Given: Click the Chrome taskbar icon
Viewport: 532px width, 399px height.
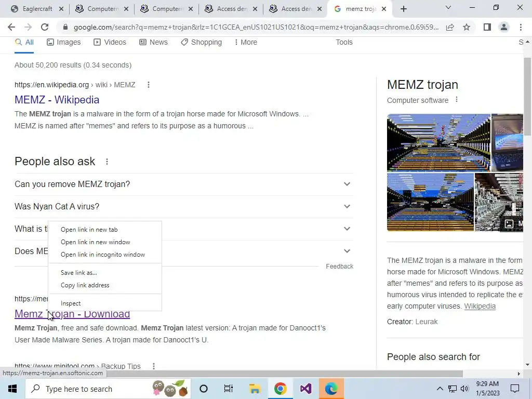Looking at the screenshot, I should click(x=280, y=389).
